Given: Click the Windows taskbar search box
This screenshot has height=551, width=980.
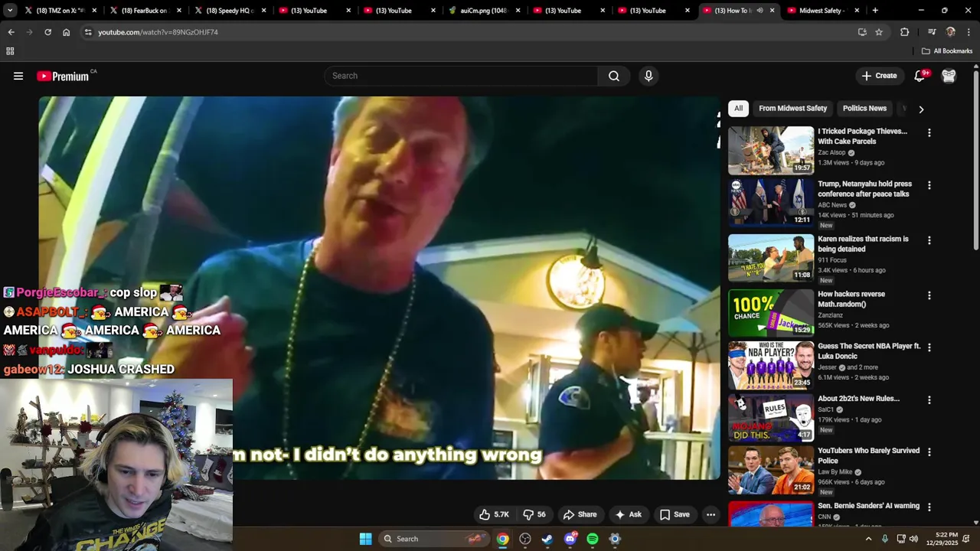Looking at the screenshot, I should [x=433, y=539].
